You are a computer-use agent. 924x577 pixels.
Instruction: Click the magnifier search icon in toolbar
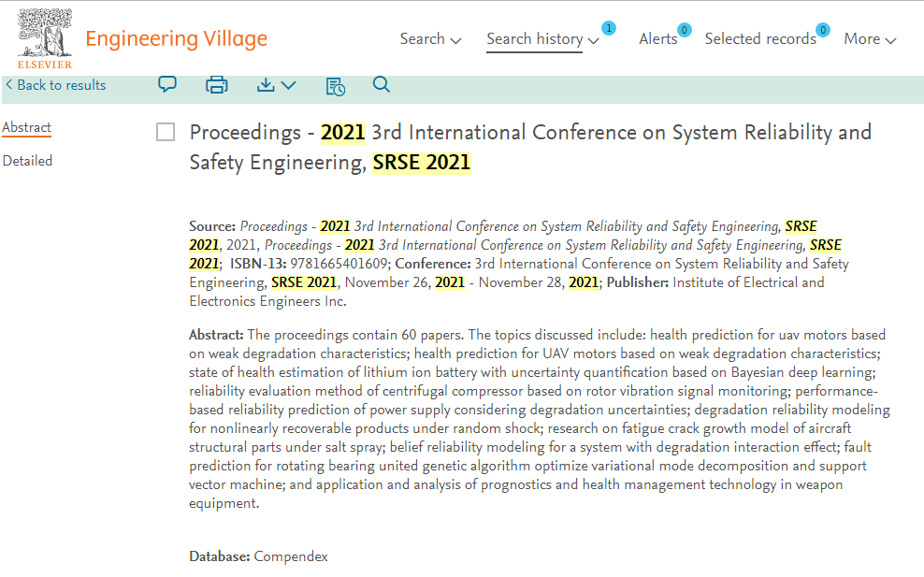tap(382, 85)
